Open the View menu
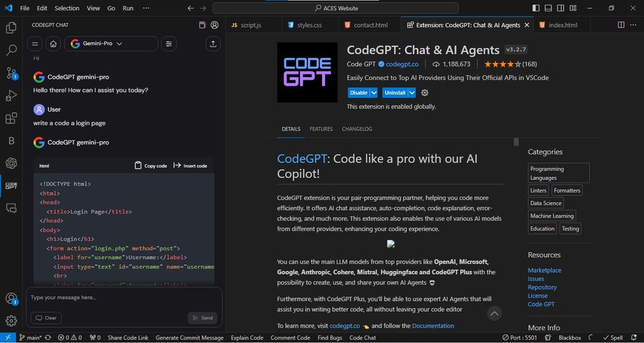Screen dimensions: 644x343 (93, 8)
